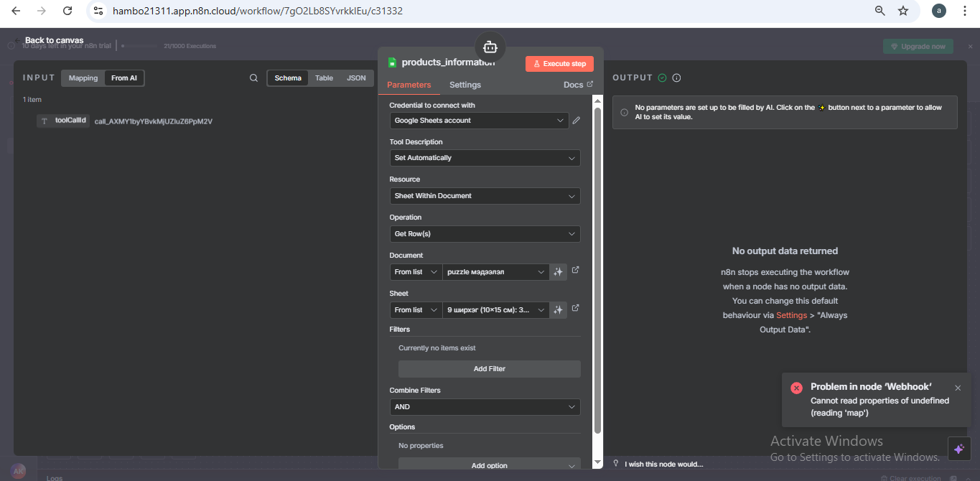Click the AI sparkle button beside Document
This screenshot has height=481, width=980.
[x=558, y=272]
